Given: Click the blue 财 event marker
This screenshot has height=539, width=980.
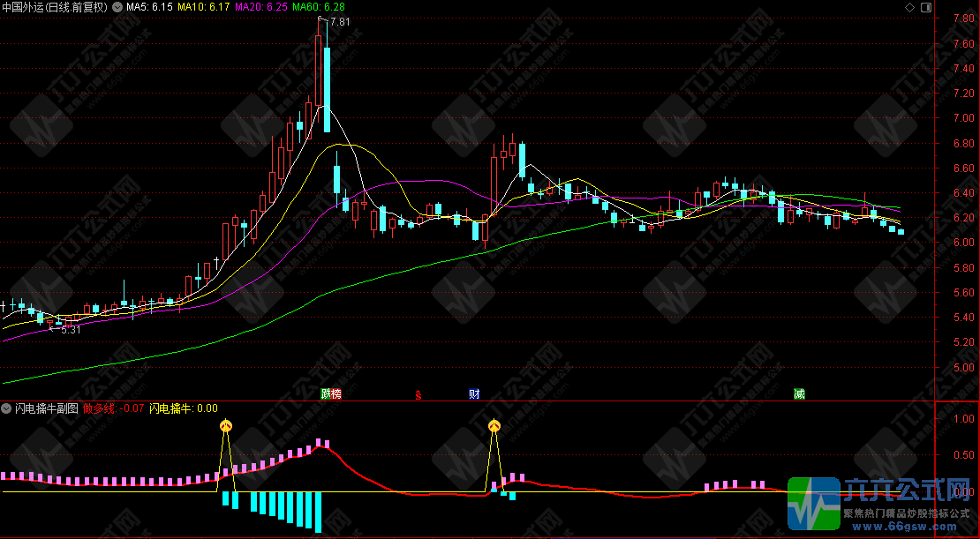Looking at the screenshot, I should tap(474, 393).
